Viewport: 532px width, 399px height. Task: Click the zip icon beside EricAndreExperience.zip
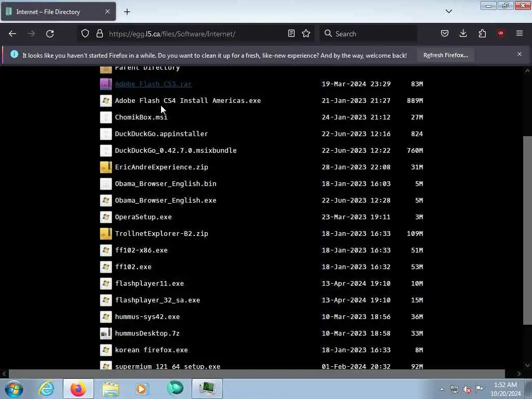pos(106,167)
